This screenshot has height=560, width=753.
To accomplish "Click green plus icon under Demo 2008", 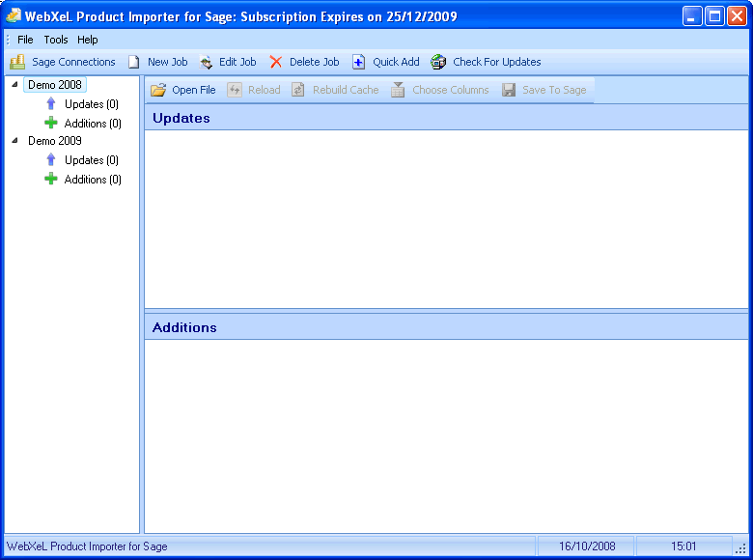I will (x=51, y=123).
